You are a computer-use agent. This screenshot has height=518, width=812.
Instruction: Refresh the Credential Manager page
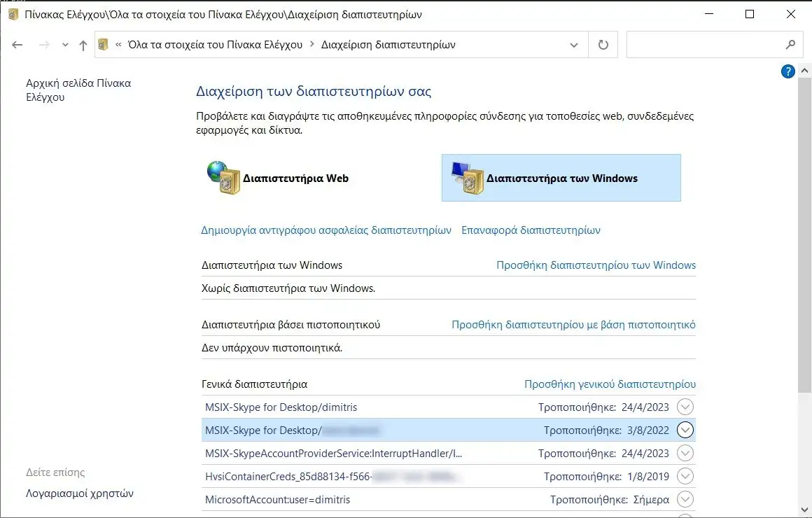pos(603,45)
